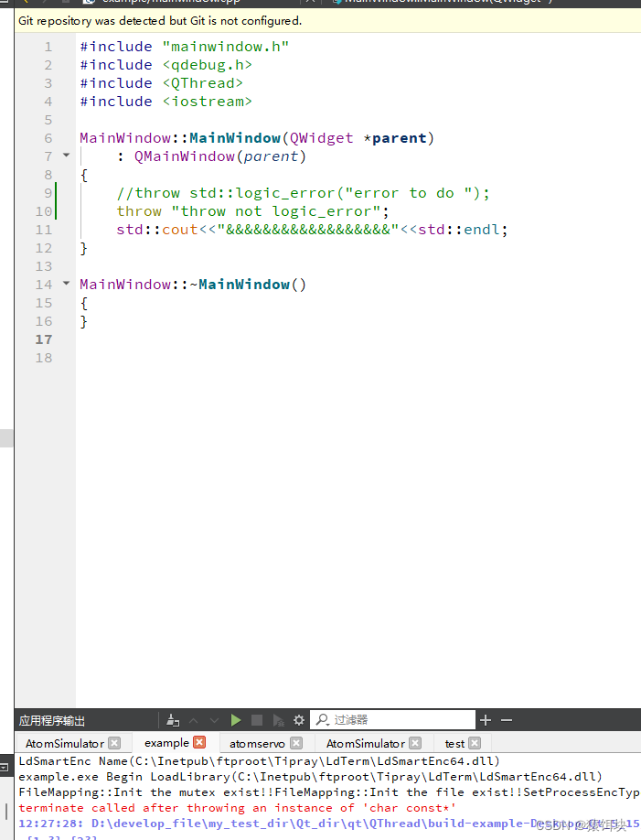Close the test output tab
The width and height of the screenshot is (641, 840).
click(x=475, y=743)
